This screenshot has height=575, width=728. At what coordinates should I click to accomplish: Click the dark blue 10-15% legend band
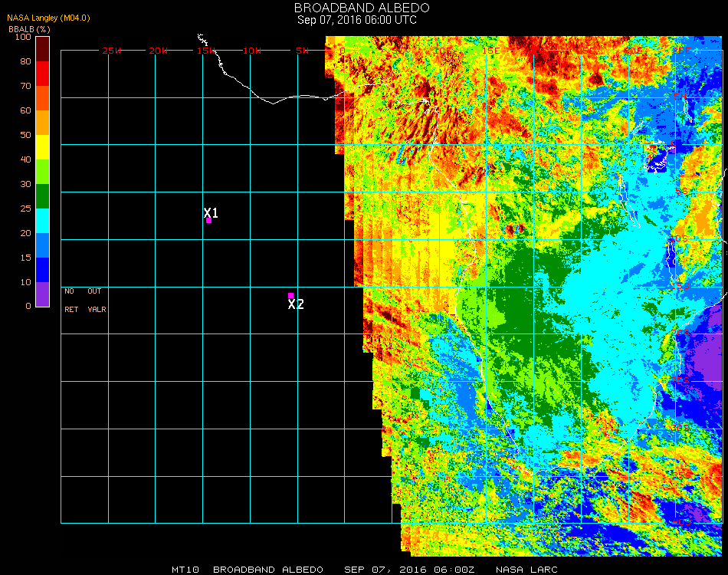[42, 270]
